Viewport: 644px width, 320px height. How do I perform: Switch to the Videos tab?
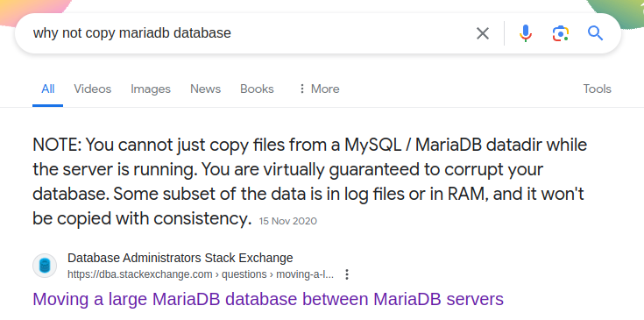point(92,89)
